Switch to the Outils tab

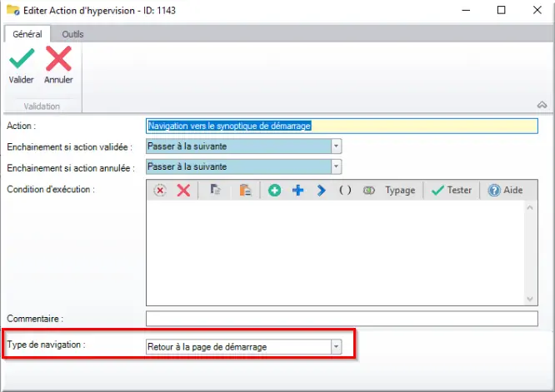click(x=72, y=34)
